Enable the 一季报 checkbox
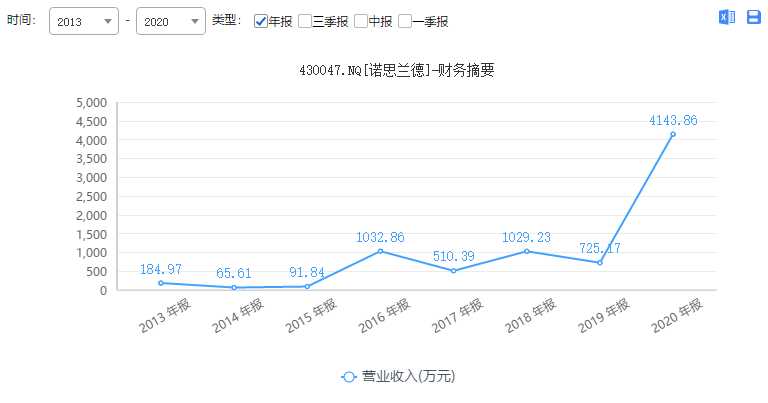 tap(405, 22)
